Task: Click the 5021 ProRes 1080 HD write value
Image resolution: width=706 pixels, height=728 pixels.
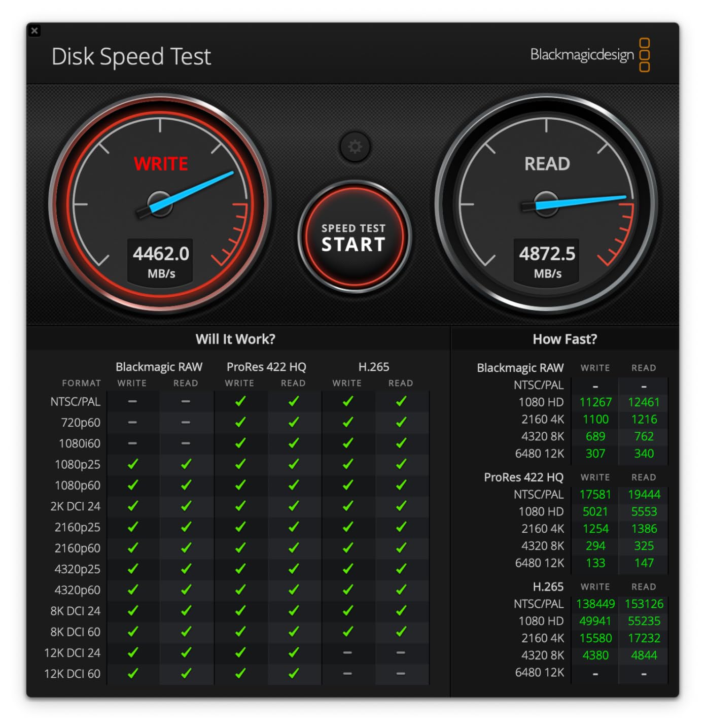Action: [x=595, y=511]
